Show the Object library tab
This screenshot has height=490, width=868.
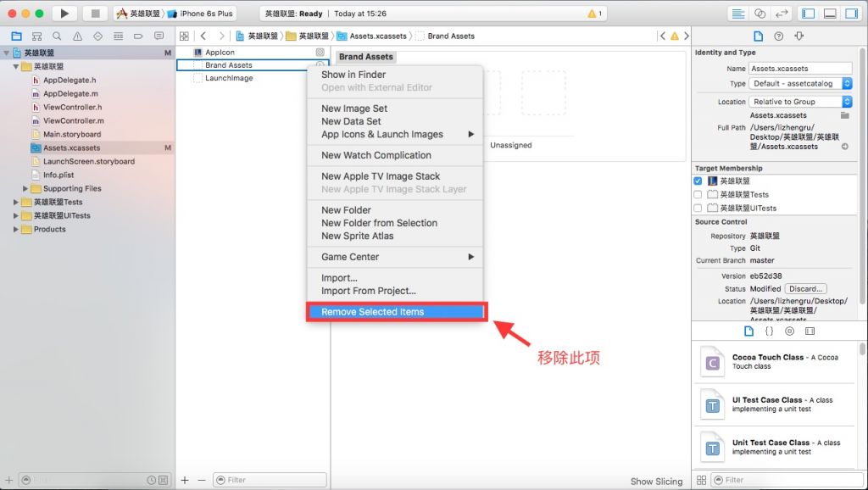pyautogui.click(x=789, y=331)
